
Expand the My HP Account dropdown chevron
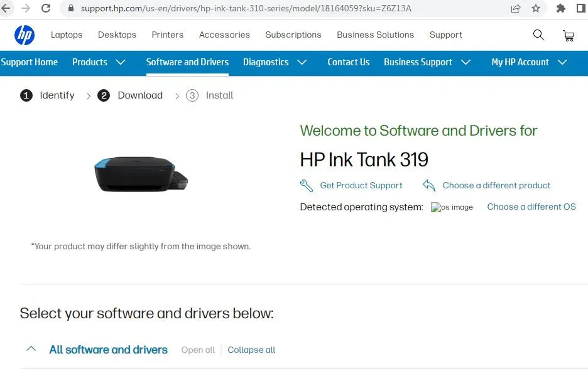point(562,62)
